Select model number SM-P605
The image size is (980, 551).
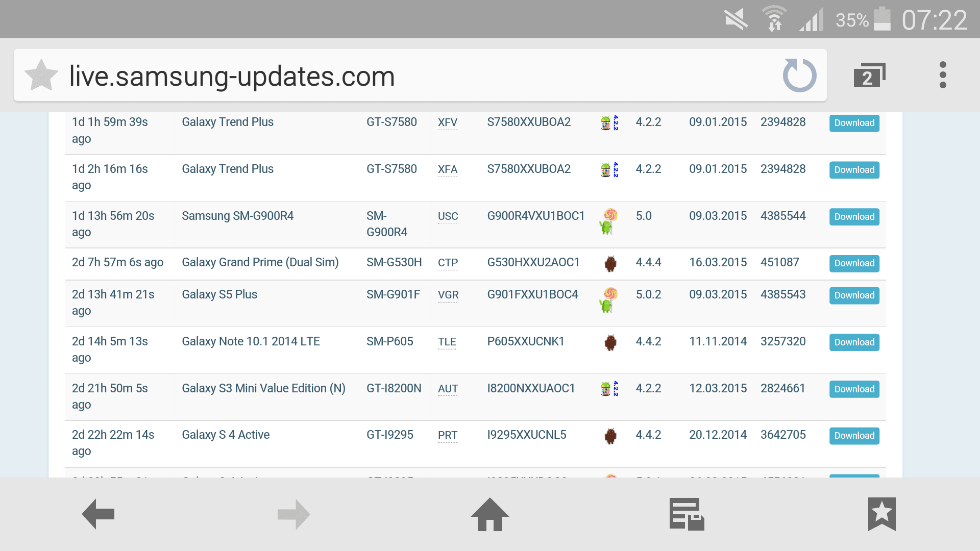[390, 341]
